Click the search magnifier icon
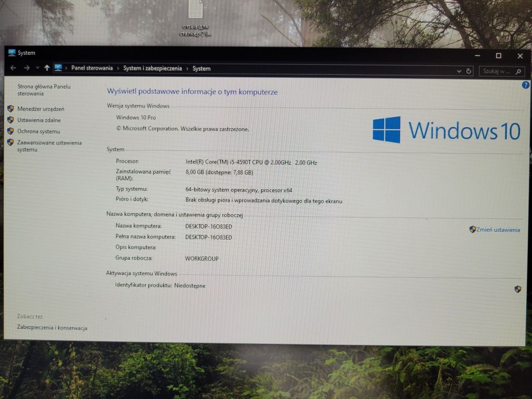Screen dimensions: 532x399 (x=518, y=72)
